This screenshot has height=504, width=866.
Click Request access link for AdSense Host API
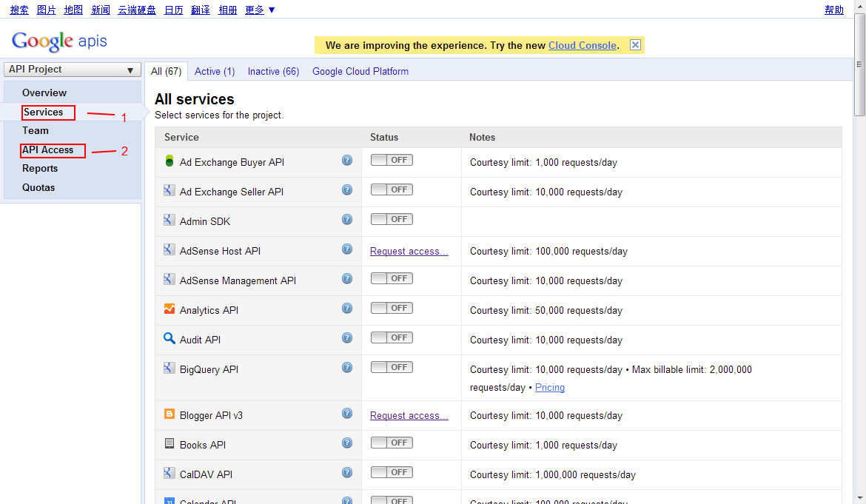pyautogui.click(x=409, y=252)
